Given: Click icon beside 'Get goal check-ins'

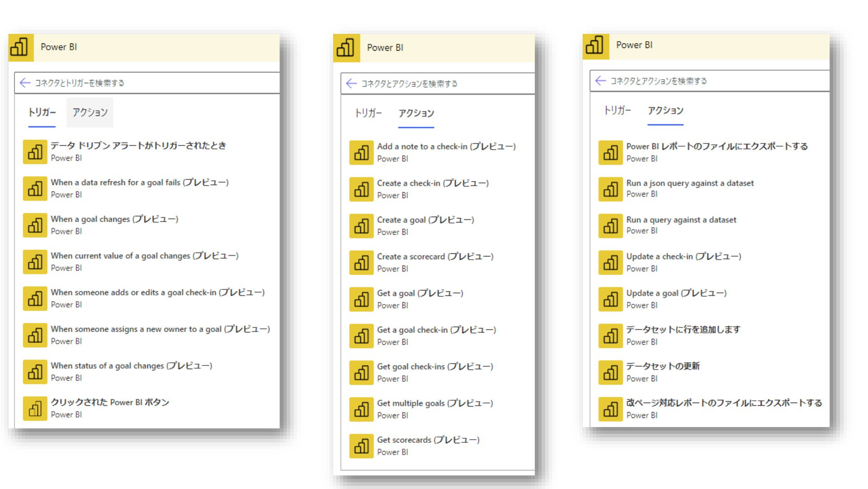Looking at the screenshot, I should click(x=361, y=373).
